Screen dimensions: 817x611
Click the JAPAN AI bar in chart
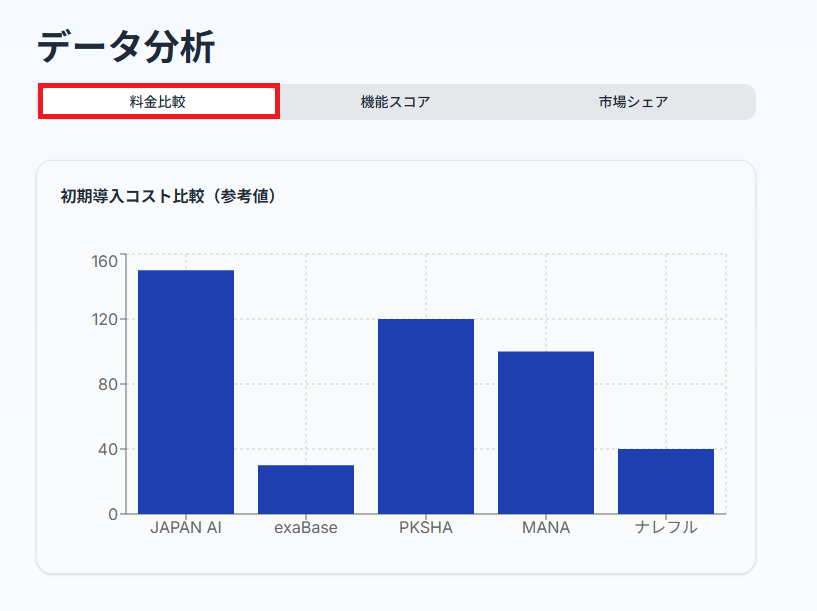click(x=186, y=392)
